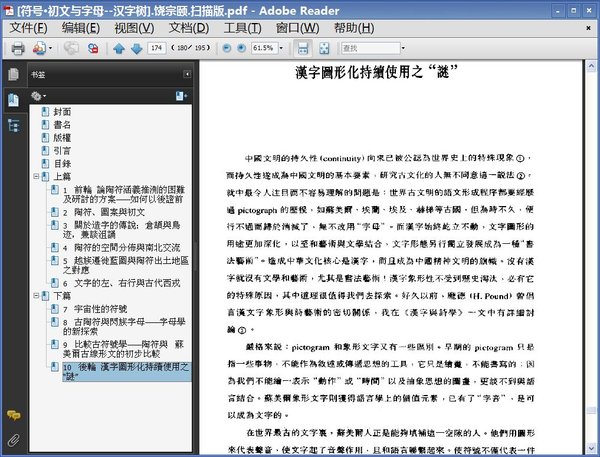Select the 下篇 bookmark

point(62,296)
